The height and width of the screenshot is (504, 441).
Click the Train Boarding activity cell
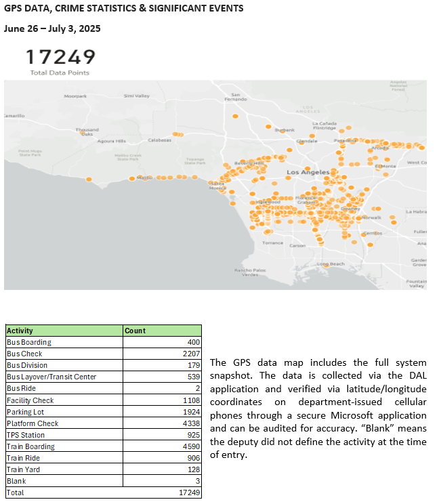click(30, 446)
